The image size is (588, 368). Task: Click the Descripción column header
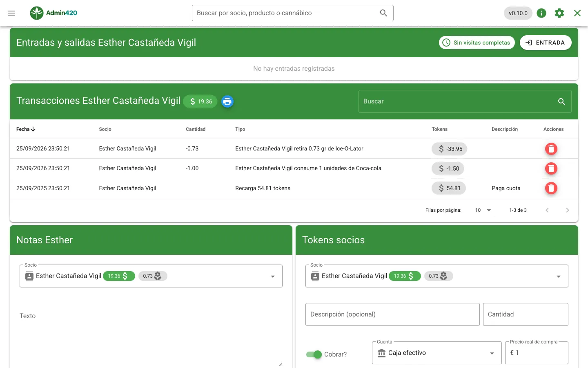[505, 129]
